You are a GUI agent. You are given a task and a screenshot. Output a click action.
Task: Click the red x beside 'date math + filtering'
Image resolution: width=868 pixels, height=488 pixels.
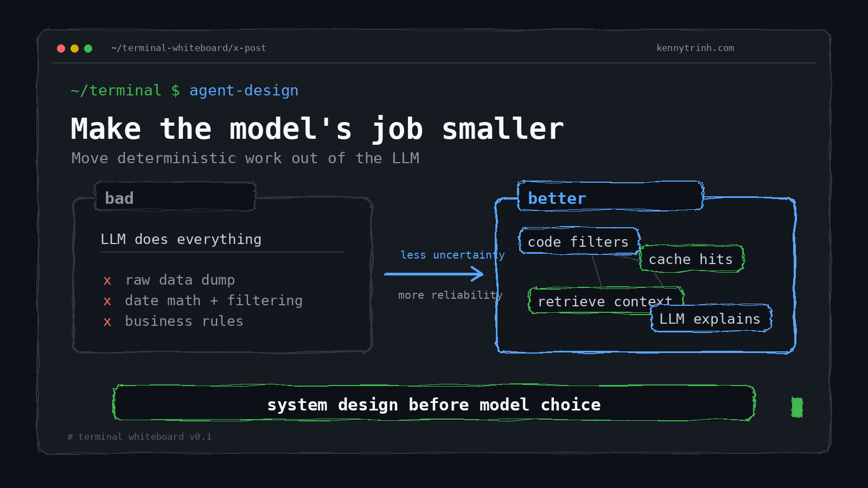pyautogui.click(x=107, y=301)
